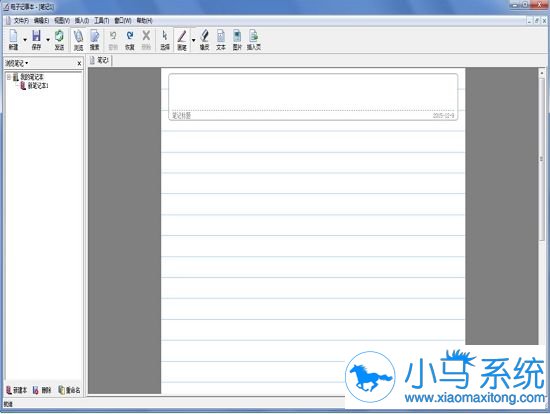This screenshot has width=550, height=414.
Task: Open the 浏览笔记 panel dropdown
Action: click(x=17, y=63)
